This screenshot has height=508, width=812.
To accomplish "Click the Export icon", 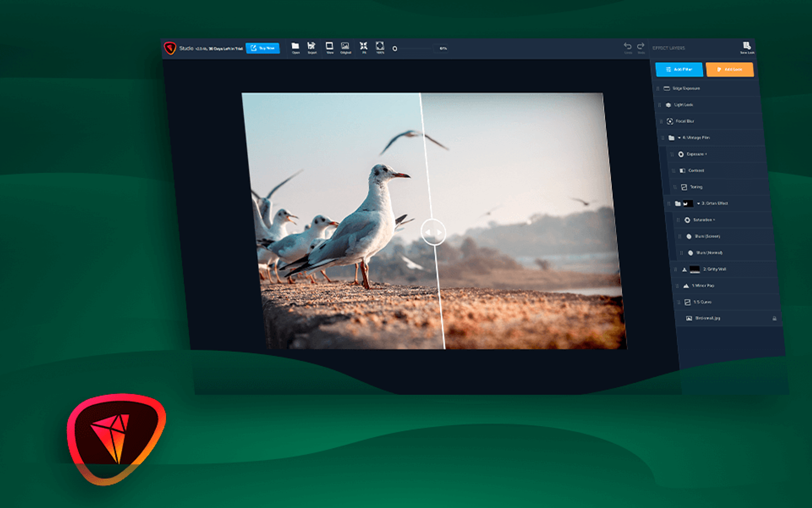I will point(312,47).
